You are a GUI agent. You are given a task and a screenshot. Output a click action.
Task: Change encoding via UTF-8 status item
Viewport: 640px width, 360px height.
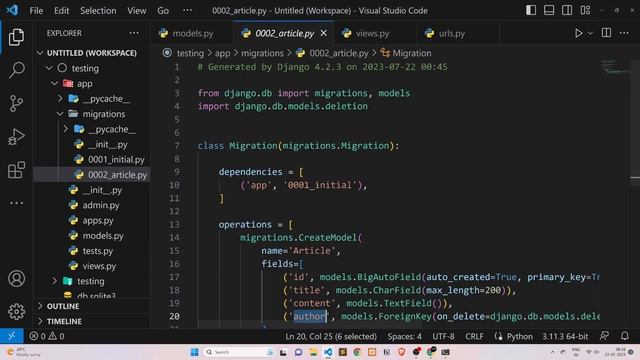click(x=443, y=336)
